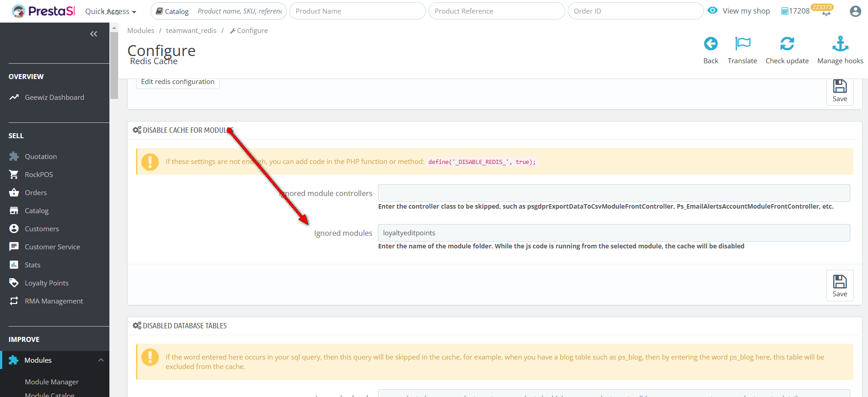Click the Customer Service chat icon

pyautogui.click(x=14, y=247)
